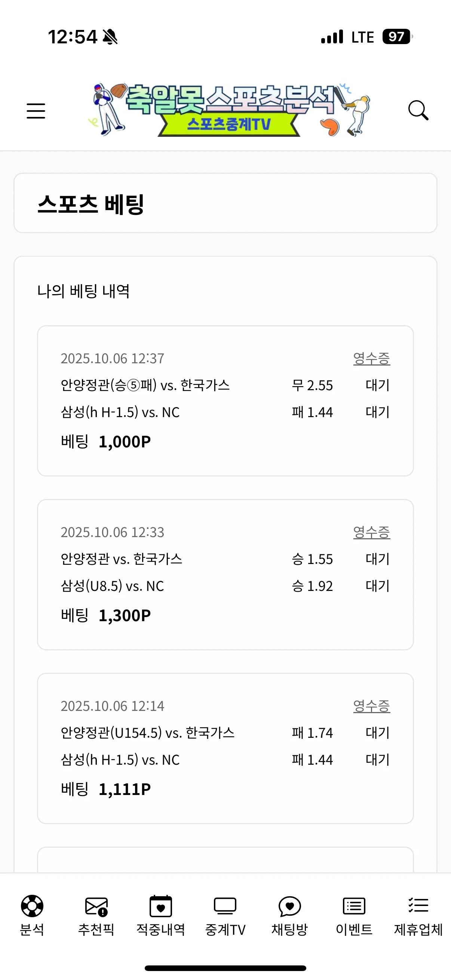Open 영수증 for the 12:37 bet
451x980 pixels.
tap(371, 358)
